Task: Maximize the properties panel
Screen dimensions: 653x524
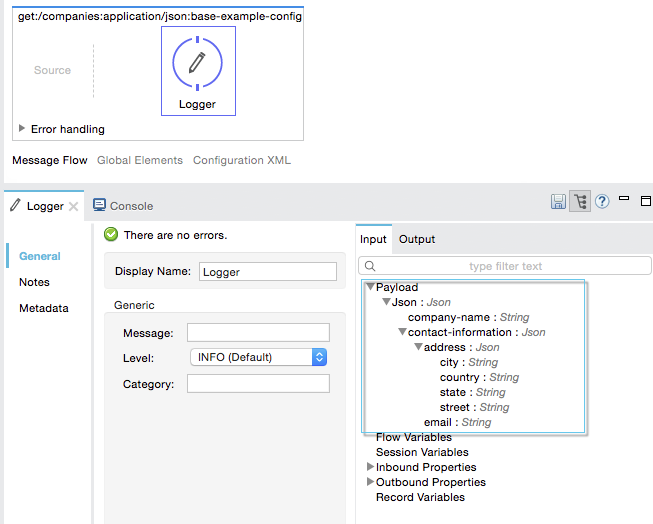Action: pyautogui.click(x=645, y=201)
